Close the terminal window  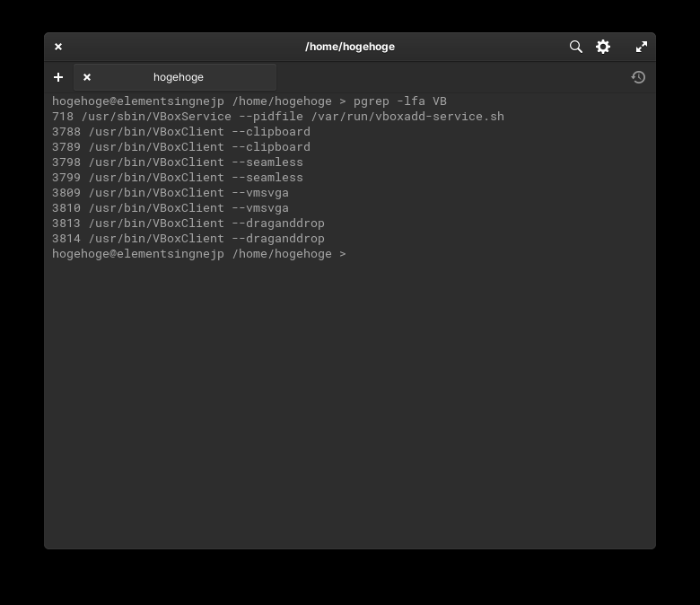58,47
